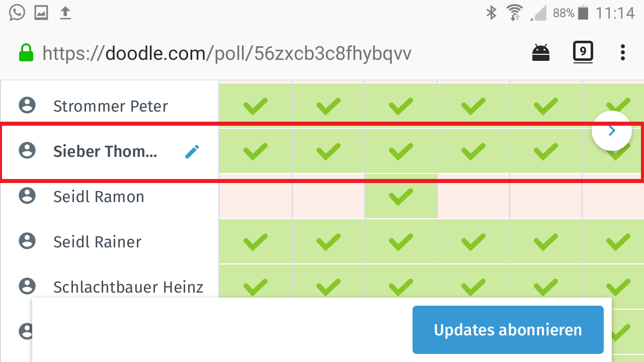Tap the battery indicator in status bar

click(583, 13)
